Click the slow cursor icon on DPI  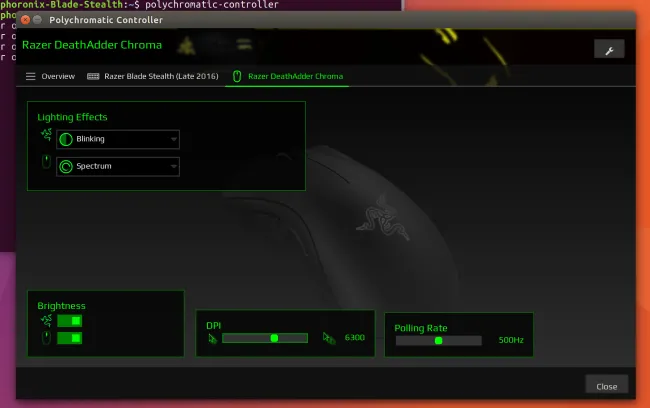tap(212, 339)
